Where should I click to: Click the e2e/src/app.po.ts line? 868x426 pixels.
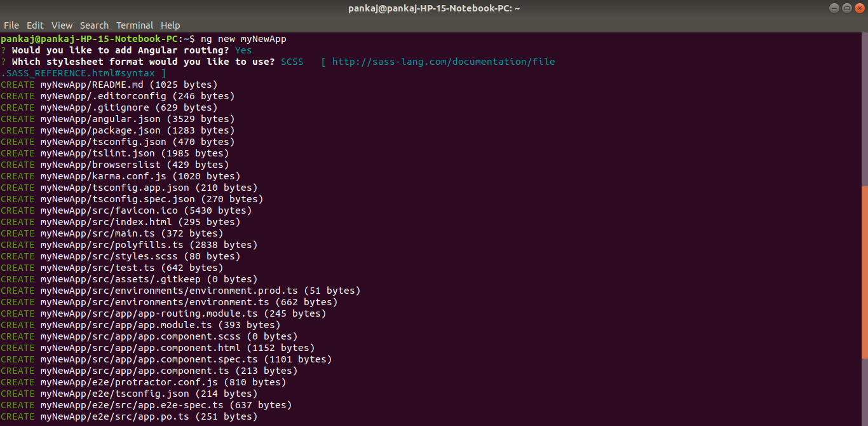(x=129, y=416)
